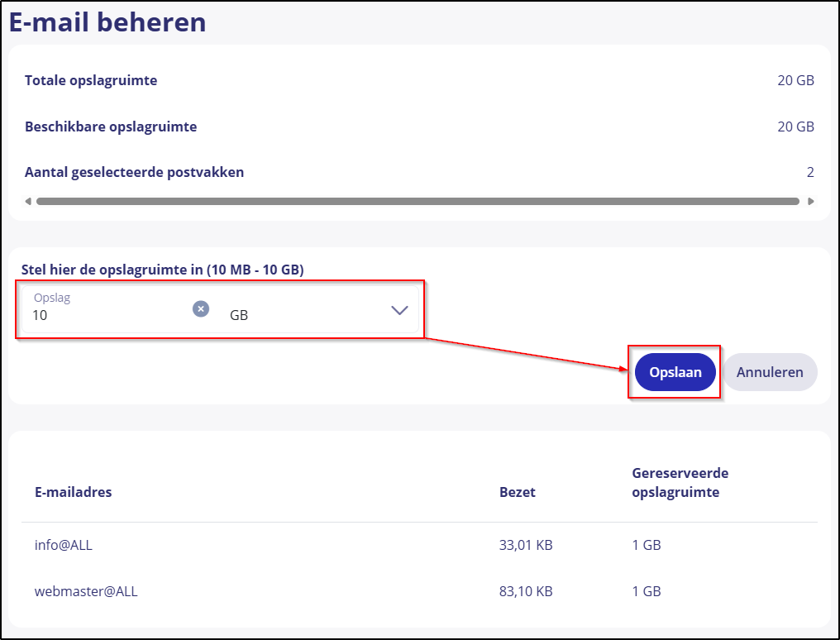Click the left arrow of the horizontal scrollbar

27,201
